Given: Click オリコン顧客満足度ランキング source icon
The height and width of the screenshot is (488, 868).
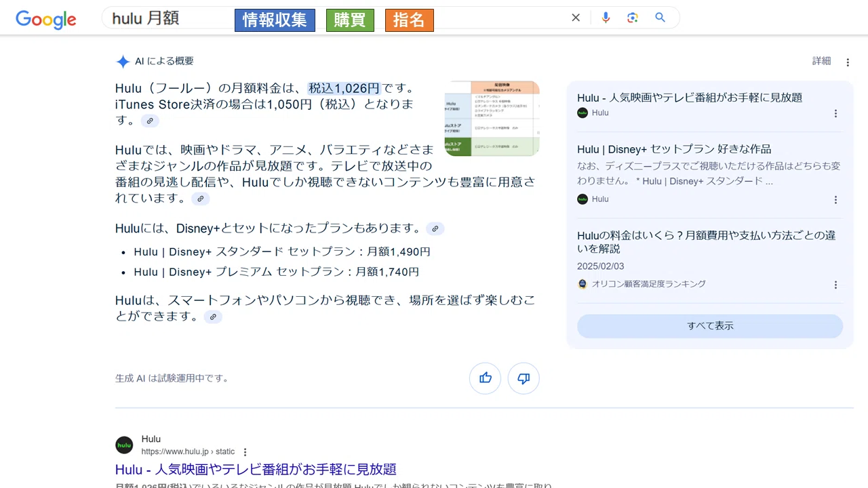Looking at the screenshot, I should (583, 284).
